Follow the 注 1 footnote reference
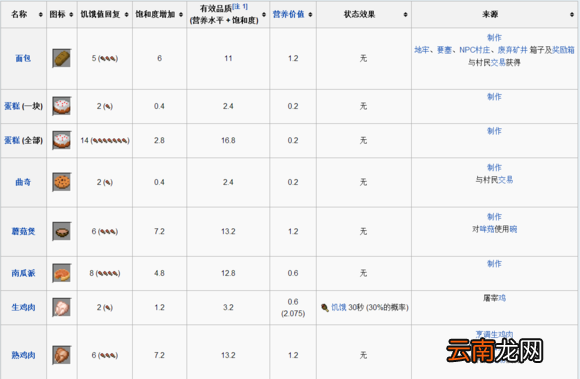Viewport: 580px width, 379px height. [240, 7]
